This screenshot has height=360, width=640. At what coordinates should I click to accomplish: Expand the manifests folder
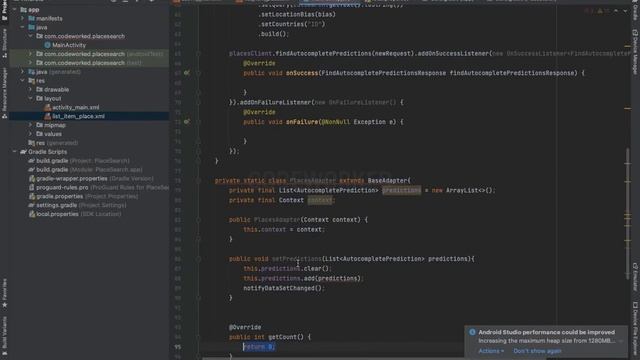22,18
